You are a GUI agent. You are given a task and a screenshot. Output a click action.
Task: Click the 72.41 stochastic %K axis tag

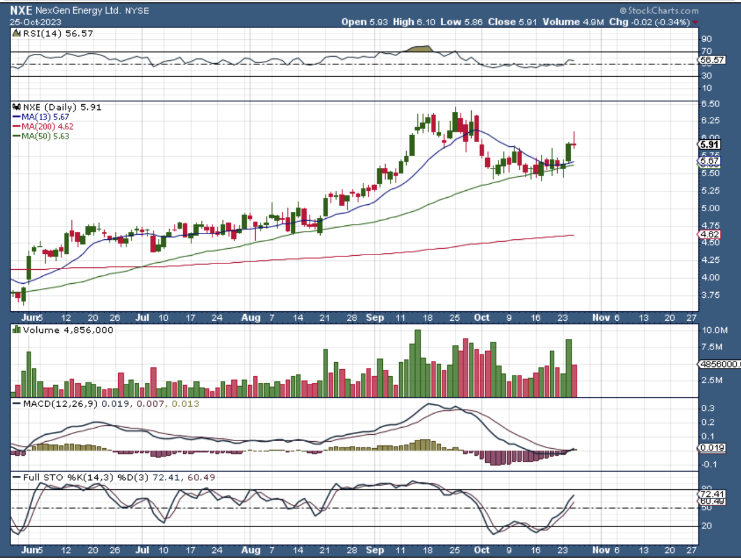pos(712,494)
